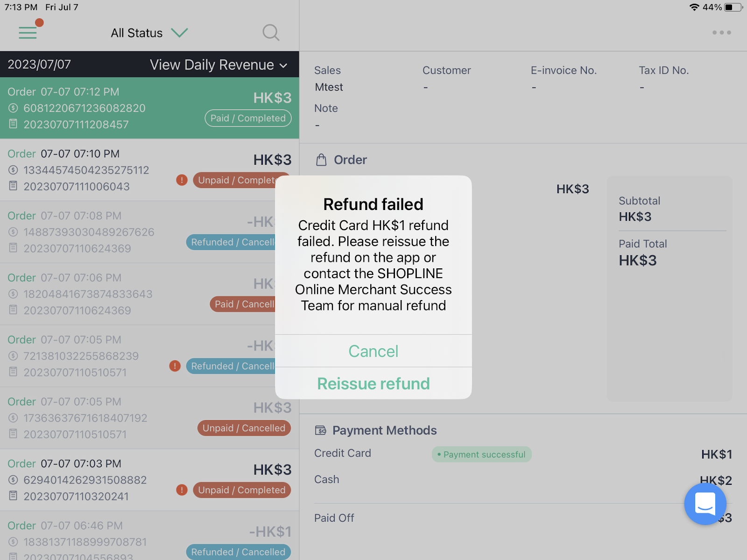Click the Refund failed dialog title
The image size is (747, 560).
coord(373,204)
